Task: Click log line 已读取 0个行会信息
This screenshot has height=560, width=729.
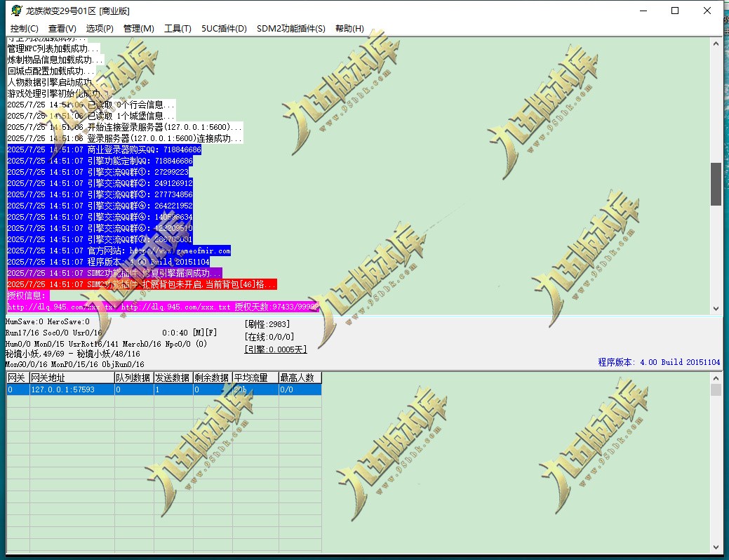Action: pyautogui.click(x=91, y=105)
